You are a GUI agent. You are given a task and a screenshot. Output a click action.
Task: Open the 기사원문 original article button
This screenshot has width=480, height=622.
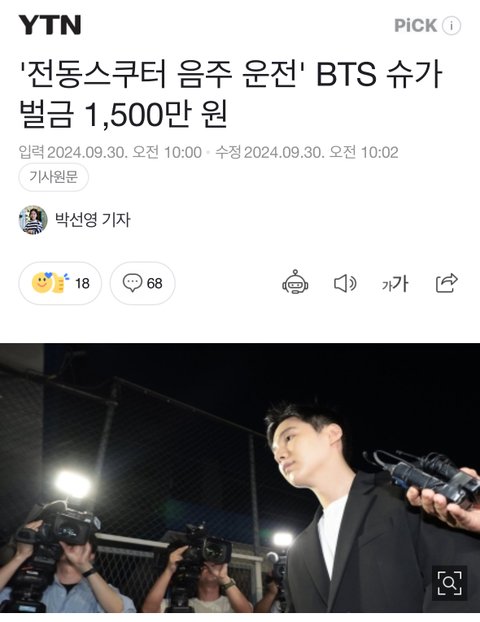(54, 177)
